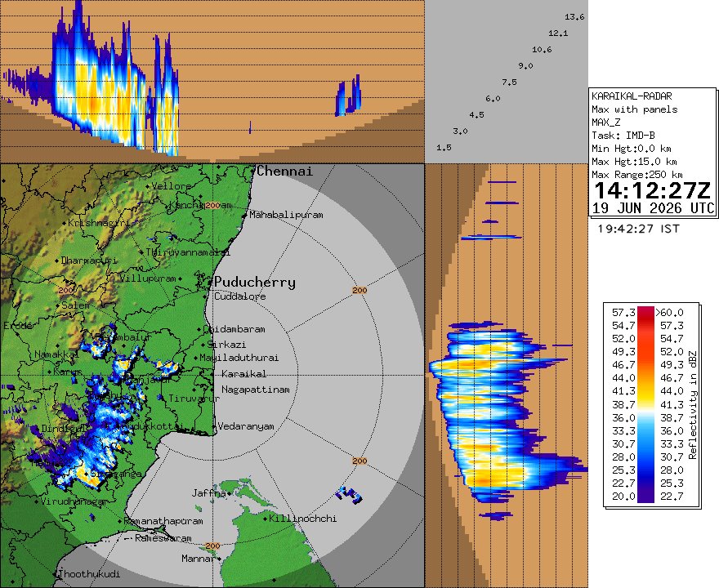Click the Cuddalore label
The height and width of the screenshot is (588, 719).
(240, 296)
